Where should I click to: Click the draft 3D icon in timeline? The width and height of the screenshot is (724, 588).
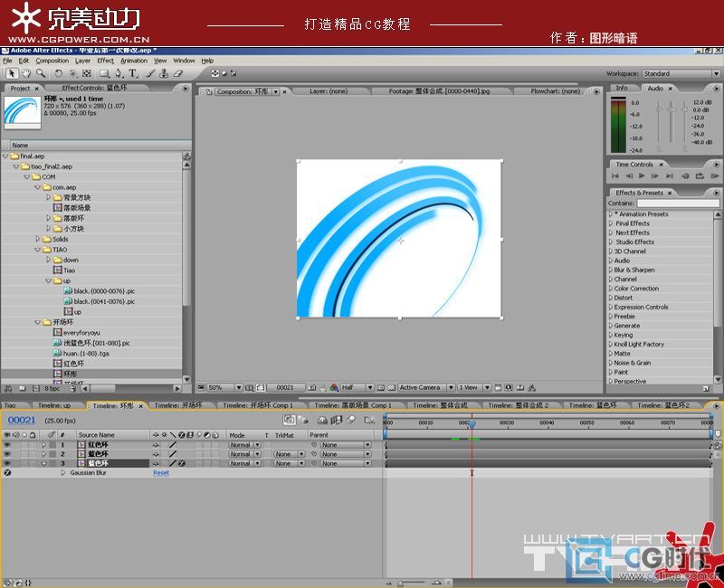point(303,420)
